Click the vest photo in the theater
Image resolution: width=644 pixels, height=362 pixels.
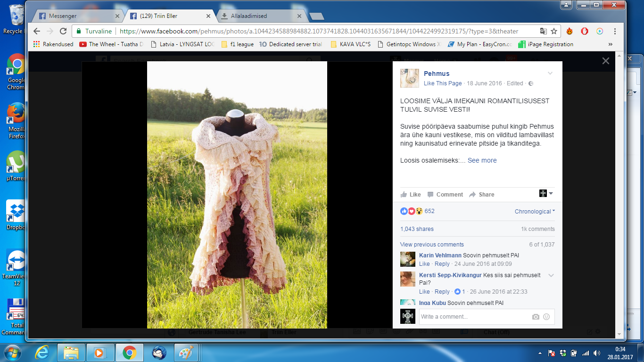tap(237, 195)
